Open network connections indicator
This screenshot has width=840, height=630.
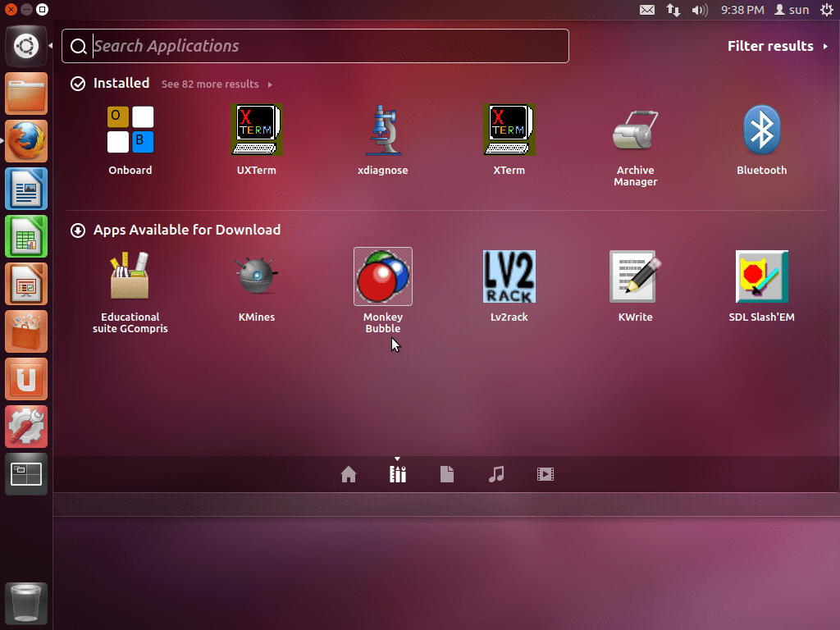coord(673,10)
